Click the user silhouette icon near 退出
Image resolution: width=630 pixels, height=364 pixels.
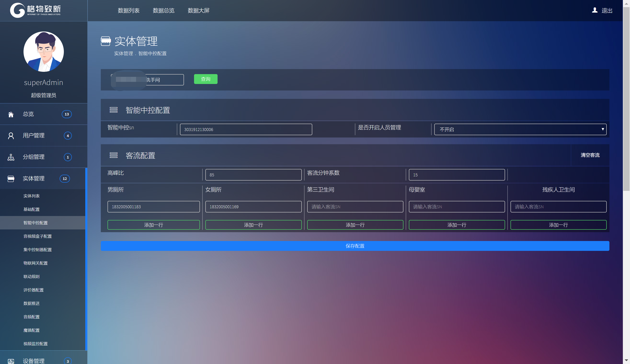coord(595,10)
